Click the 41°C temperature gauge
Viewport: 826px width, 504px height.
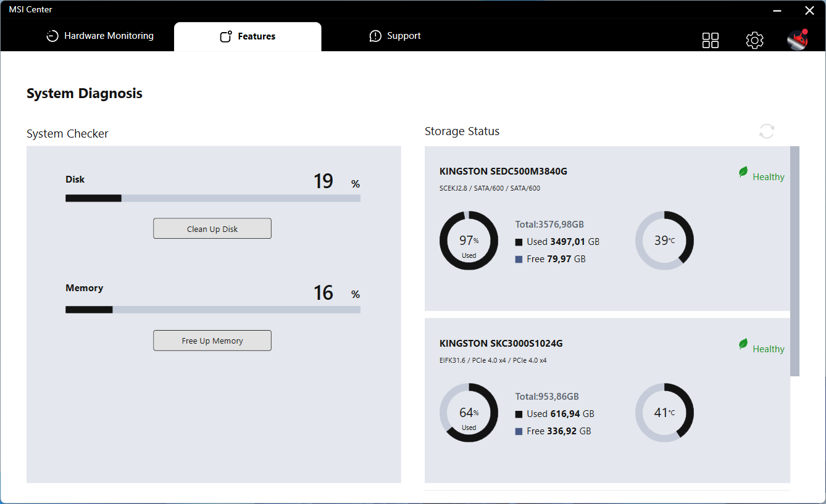tap(664, 413)
